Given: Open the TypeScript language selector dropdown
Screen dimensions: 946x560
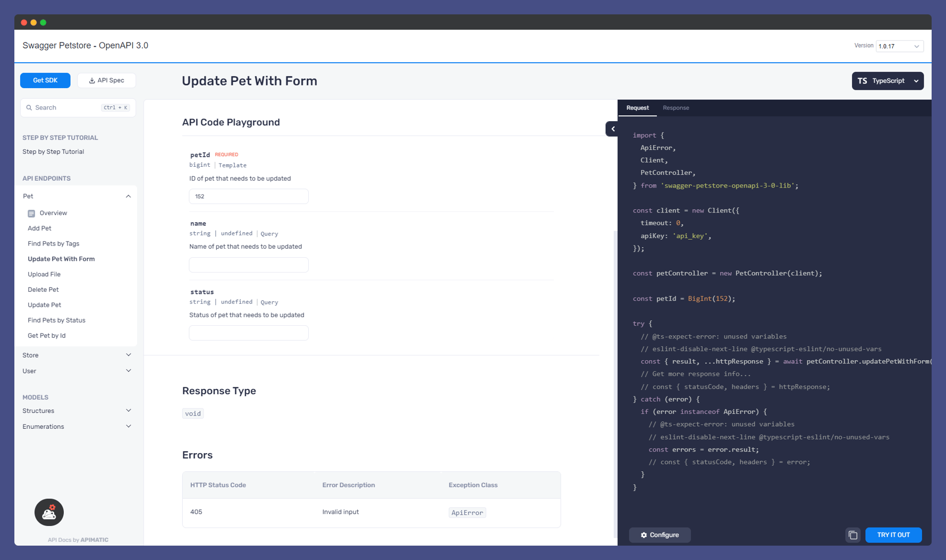Looking at the screenshot, I should click(916, 81).
